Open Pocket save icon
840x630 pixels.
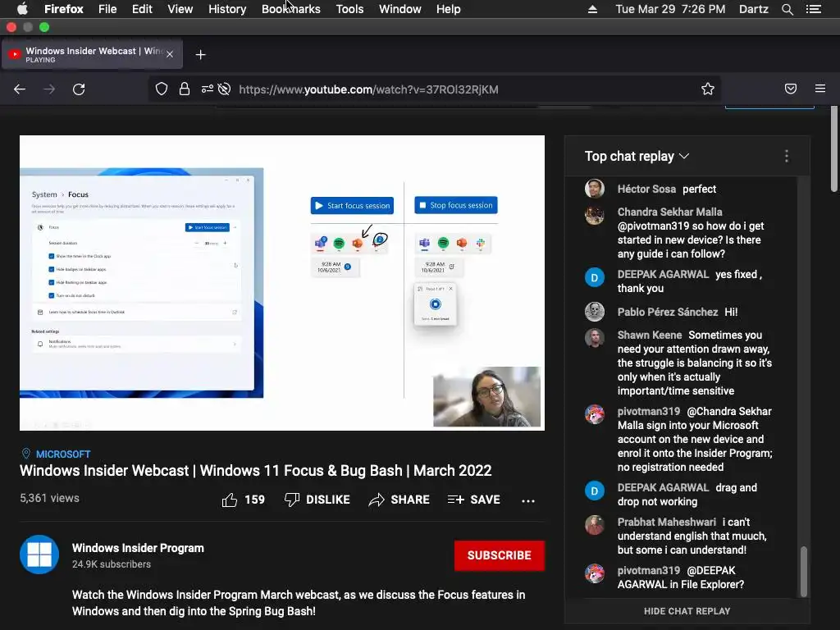tap(791, 89)
